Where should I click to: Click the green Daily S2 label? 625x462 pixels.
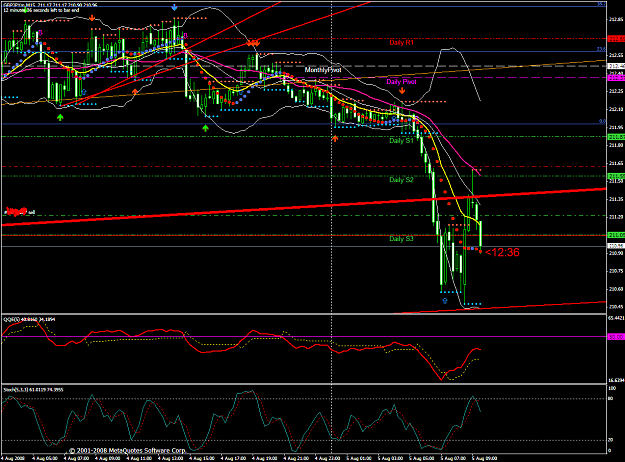click(401, 179)
